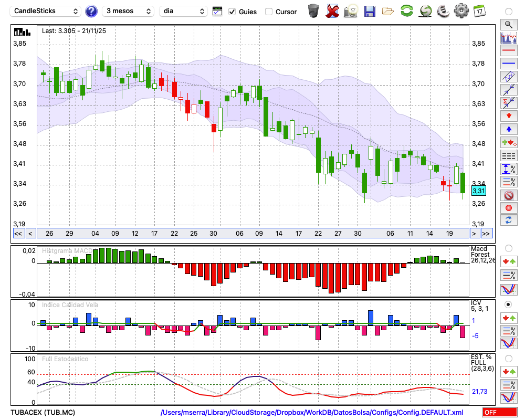Open the calendar icon showing 17

[x=479, y=11]
